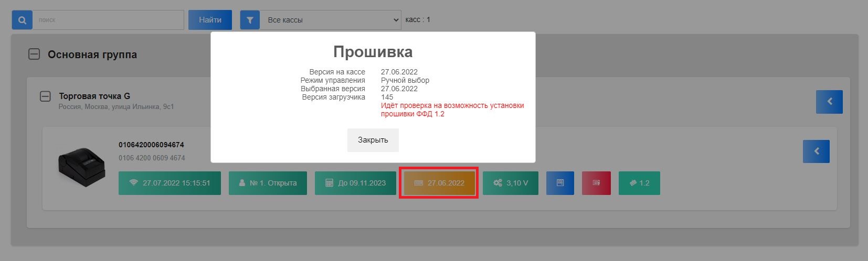868x261 pixels.
Task: Collapse the Торговая точка G section
Action: pyautogui.click(x=46, y=96)
